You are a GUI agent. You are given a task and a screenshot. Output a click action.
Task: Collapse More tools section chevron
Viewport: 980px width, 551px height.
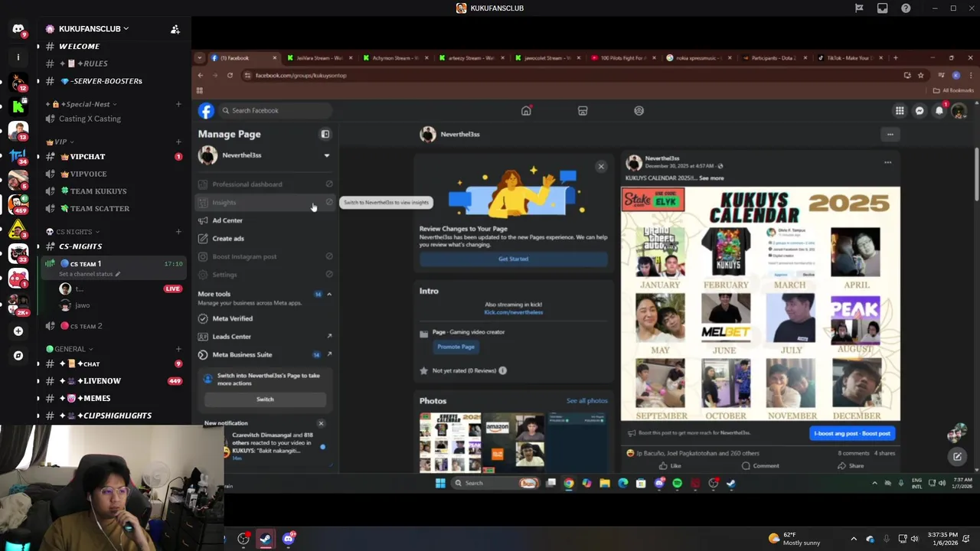click(329, 294)
